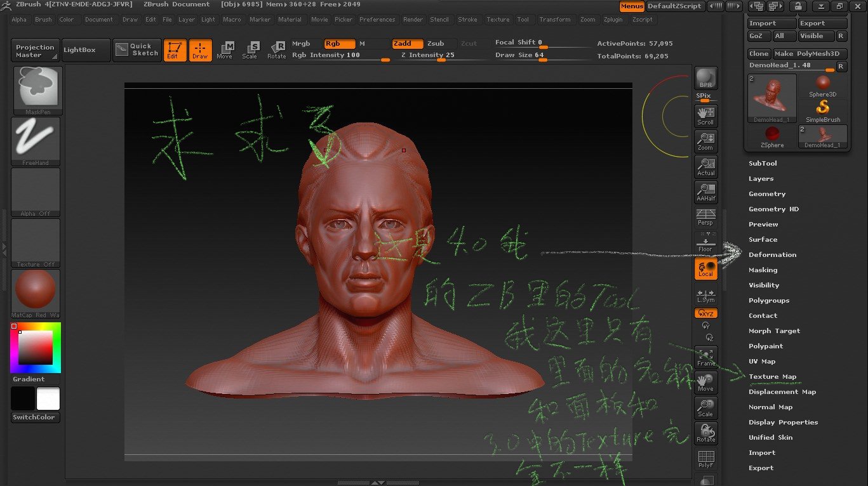Expand the Texture Map section
The height and width of the screenshot is (486, 868).
[x=772, y=376]
